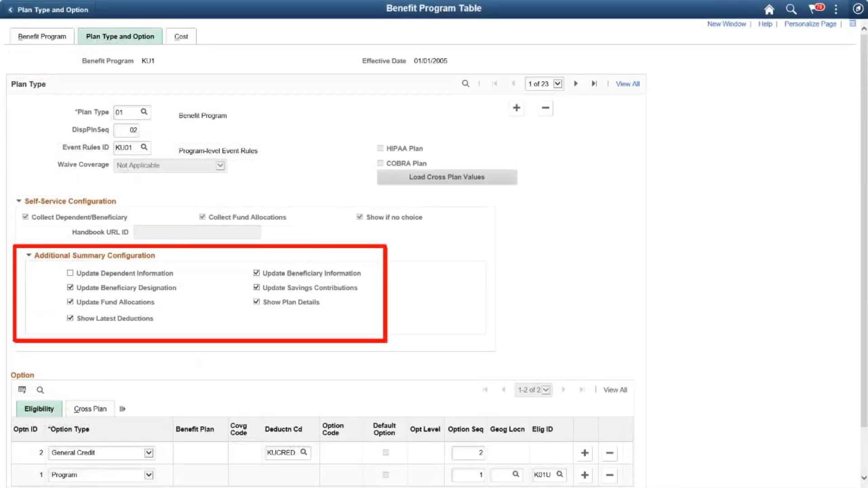This screenshot has width=868, height=488.
Task: Click the KUCRED Deductn Cd lookup magnifier
Action: click(303, 452)
